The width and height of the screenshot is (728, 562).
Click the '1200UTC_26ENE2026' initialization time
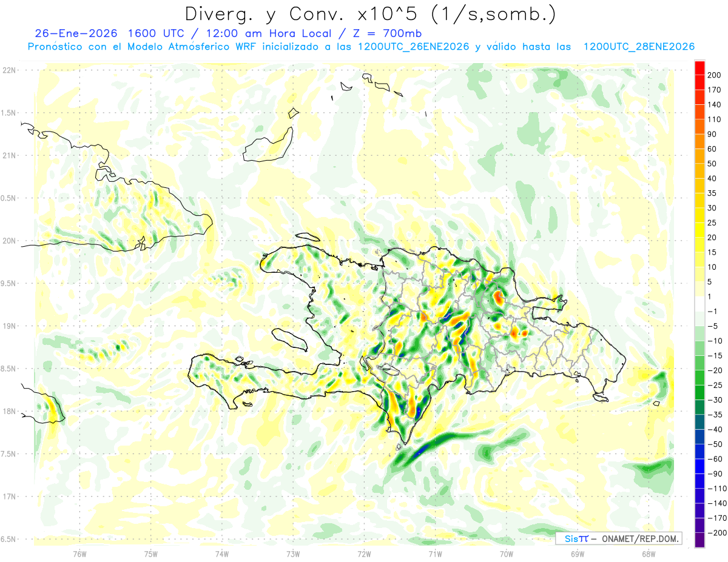414,47
